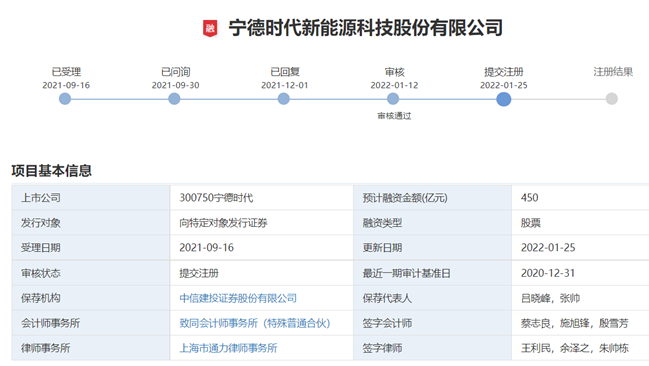The image size is (649, 366).
Task: Click the 2022-01-12 date above the timeline
Action: click(394, 85)
